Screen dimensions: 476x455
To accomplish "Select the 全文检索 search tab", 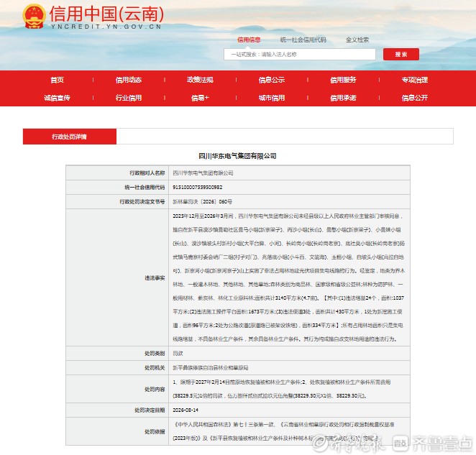I will pyautogui.click(x=357, y=40).
